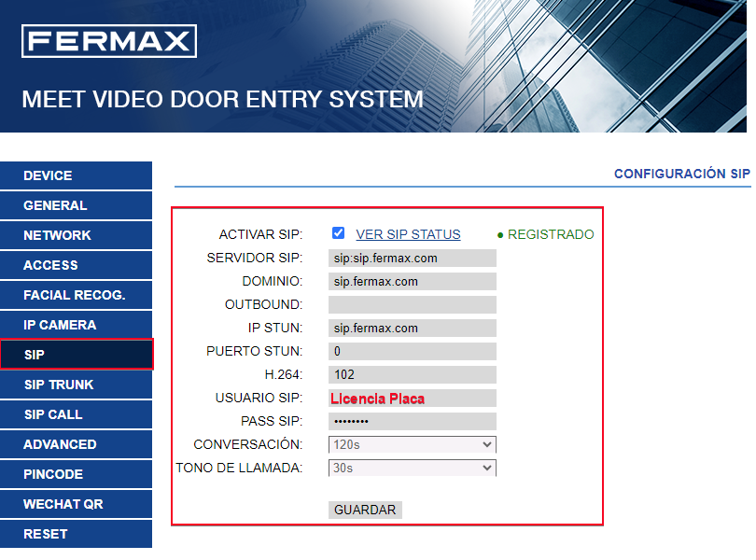Click the FERMAX logo
Viewport: 756px width, 560px height.
[x=108, y=42]
